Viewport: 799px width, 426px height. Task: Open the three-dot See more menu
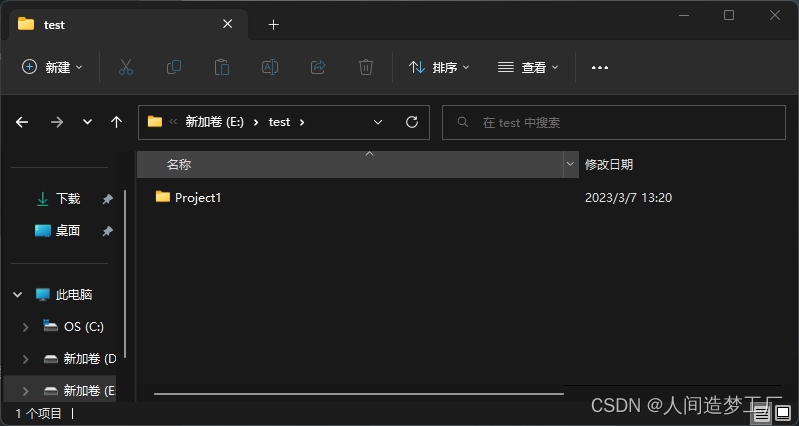tap(600, 67)
